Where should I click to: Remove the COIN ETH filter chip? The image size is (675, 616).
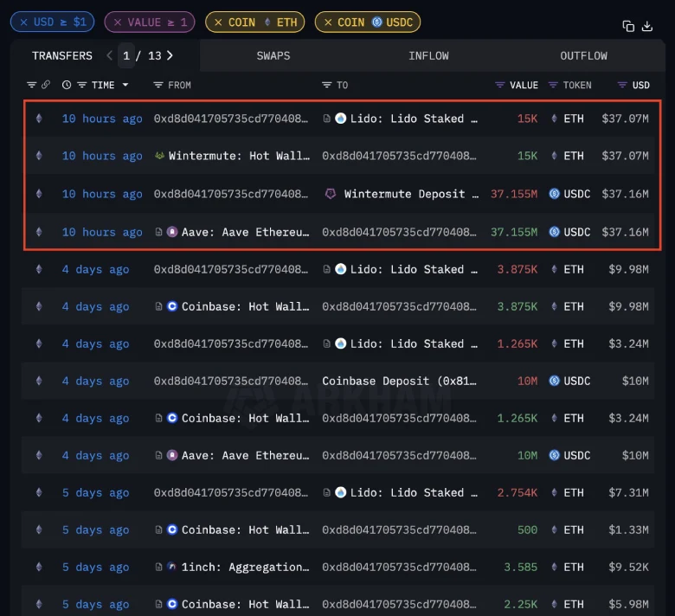click(x=218, y=22)
